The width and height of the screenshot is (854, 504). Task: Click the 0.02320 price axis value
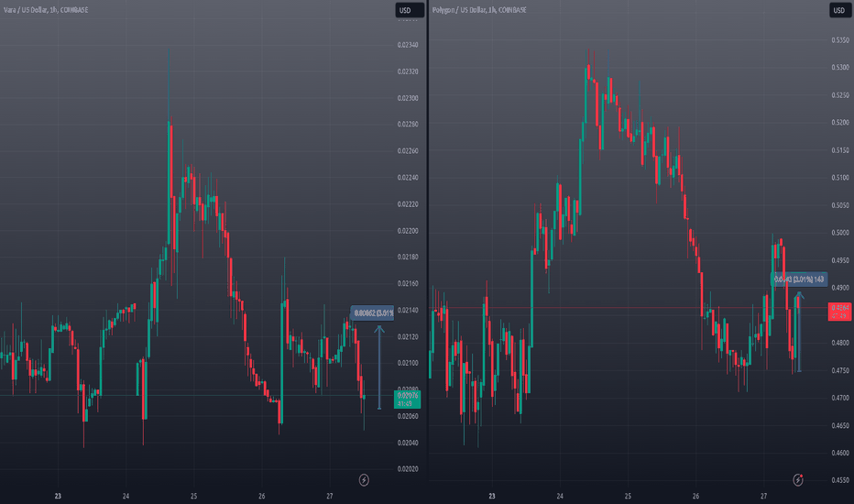(408, 71)
